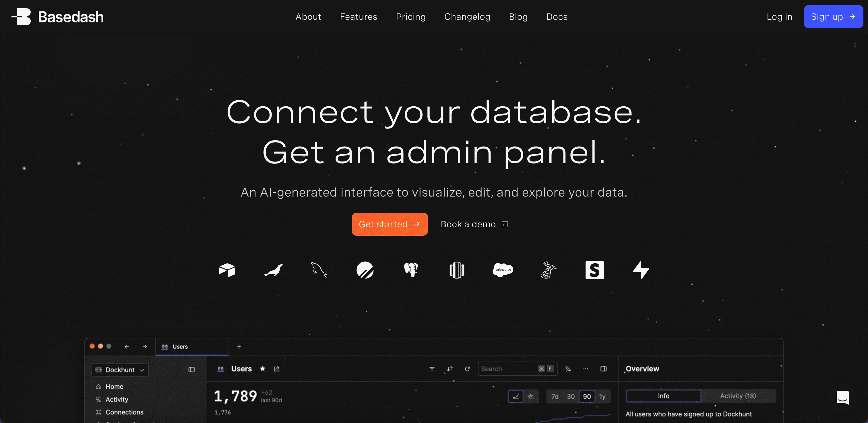Screen dimensions: 868x423
Task: Open the Pricing page in the navigation
Action: [x=411, y=17]
